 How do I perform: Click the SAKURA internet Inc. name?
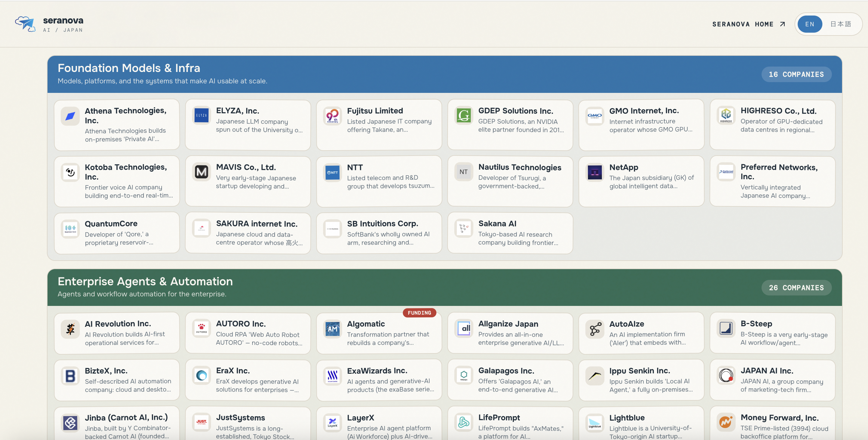click(257, 223)
